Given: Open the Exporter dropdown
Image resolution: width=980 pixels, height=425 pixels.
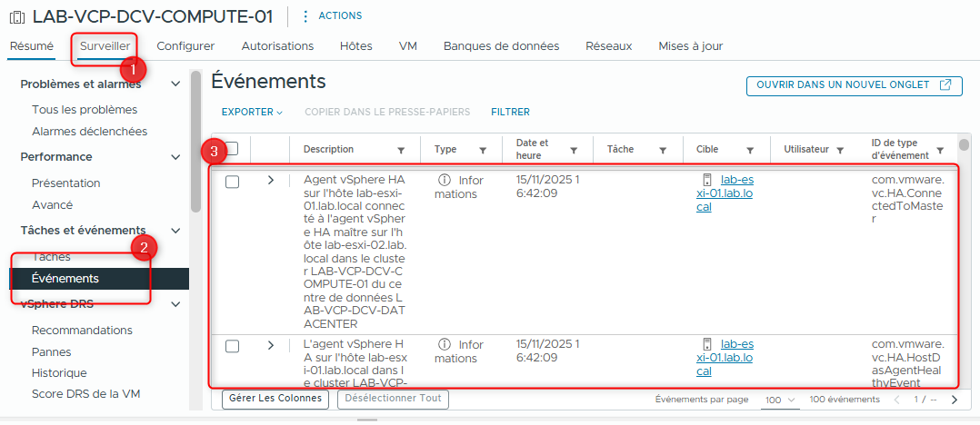Looking at the screenshot, I should point(252,113).
